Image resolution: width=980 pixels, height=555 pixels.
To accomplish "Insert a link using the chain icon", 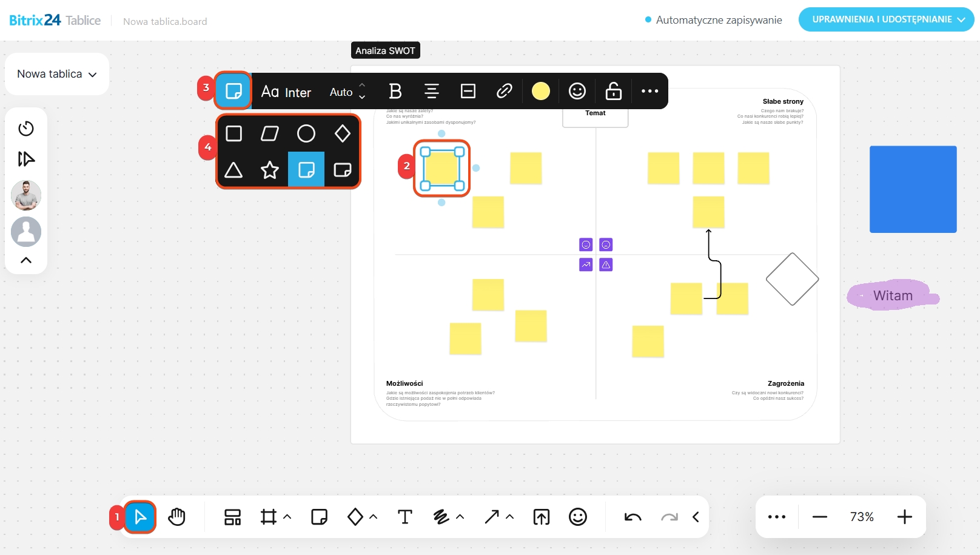I will (504, 91).
